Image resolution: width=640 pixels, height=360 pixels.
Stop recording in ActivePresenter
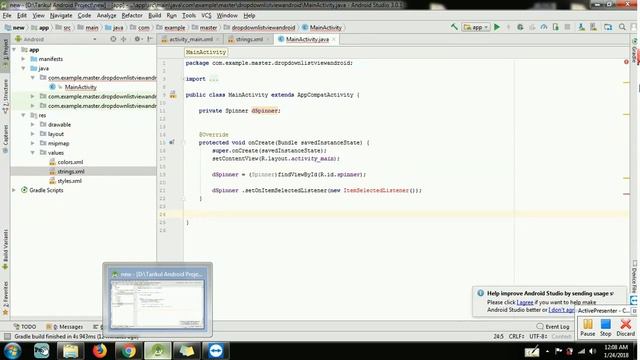(x=606, y=328)
